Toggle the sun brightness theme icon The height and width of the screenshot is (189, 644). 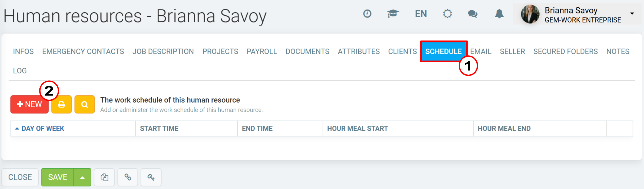coord(447,14)
